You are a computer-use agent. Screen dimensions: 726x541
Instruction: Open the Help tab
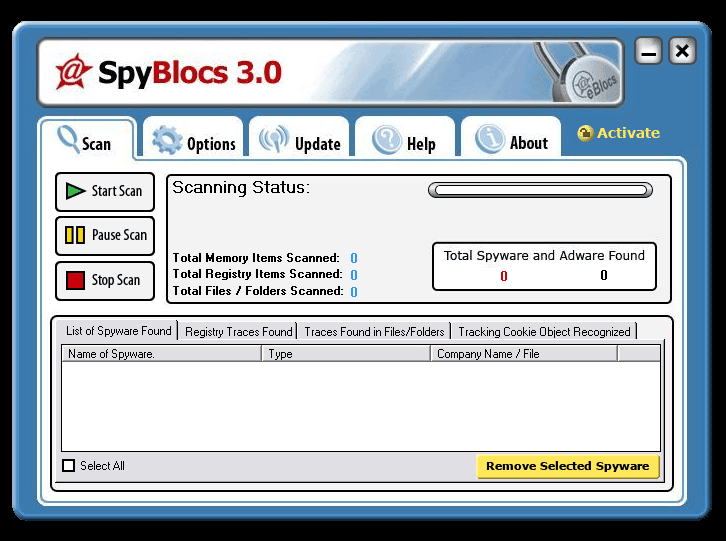[405, 138]
